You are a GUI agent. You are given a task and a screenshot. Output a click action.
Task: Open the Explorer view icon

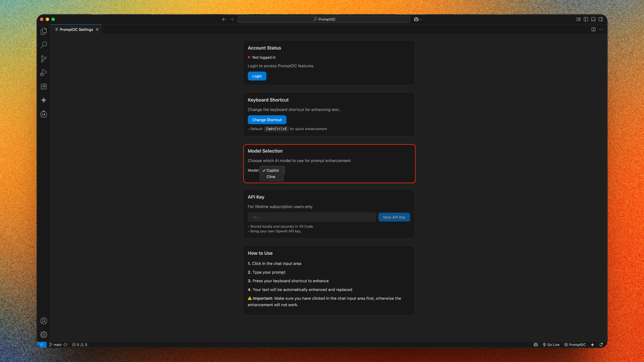click(x=44, y=31)
